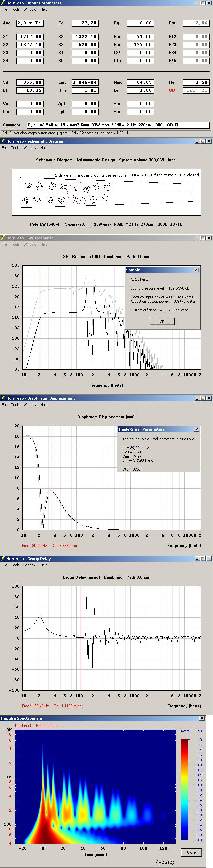Click the Ap1 field
The image size is (213, 868).
85,104
